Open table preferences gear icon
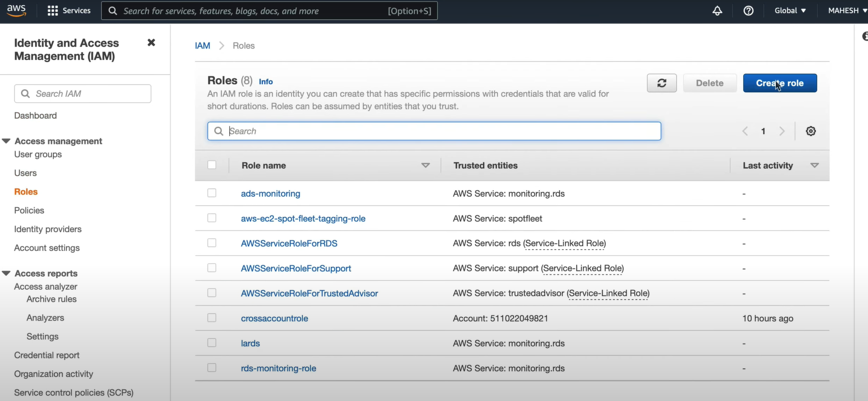Image resolution: width=868 pixels, height=401 pixels. point(811,131)
